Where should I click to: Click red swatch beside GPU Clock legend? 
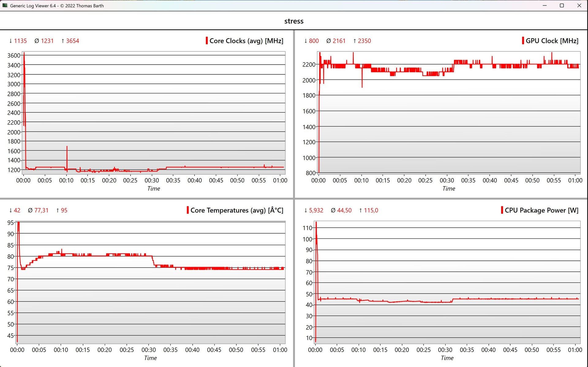click(523, 41)
